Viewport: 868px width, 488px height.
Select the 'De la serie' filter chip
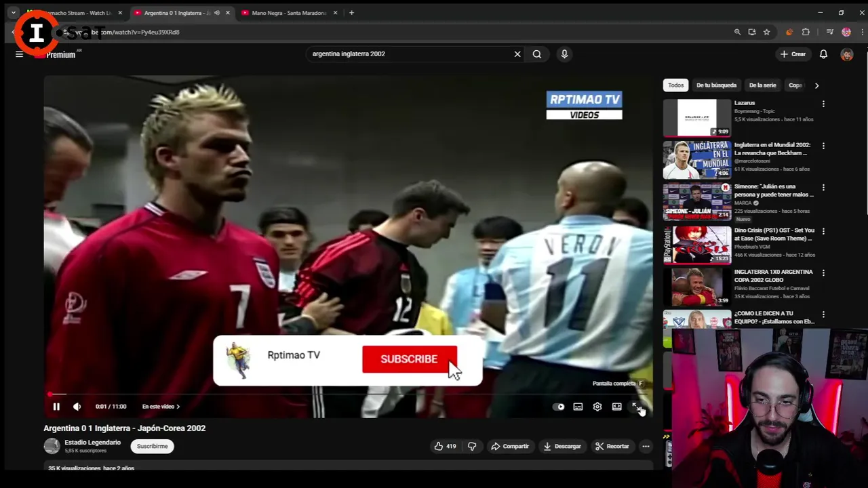pyautogui.click(x=762, y=85)
